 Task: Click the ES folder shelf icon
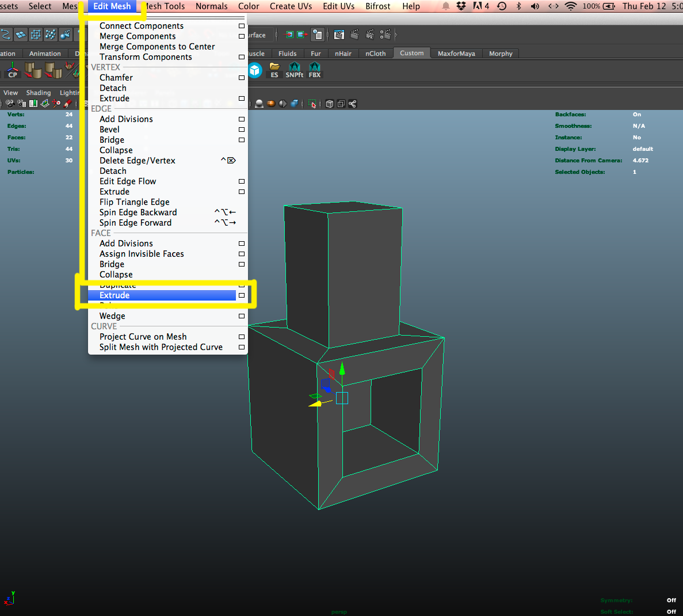click(x=274, y=70)
